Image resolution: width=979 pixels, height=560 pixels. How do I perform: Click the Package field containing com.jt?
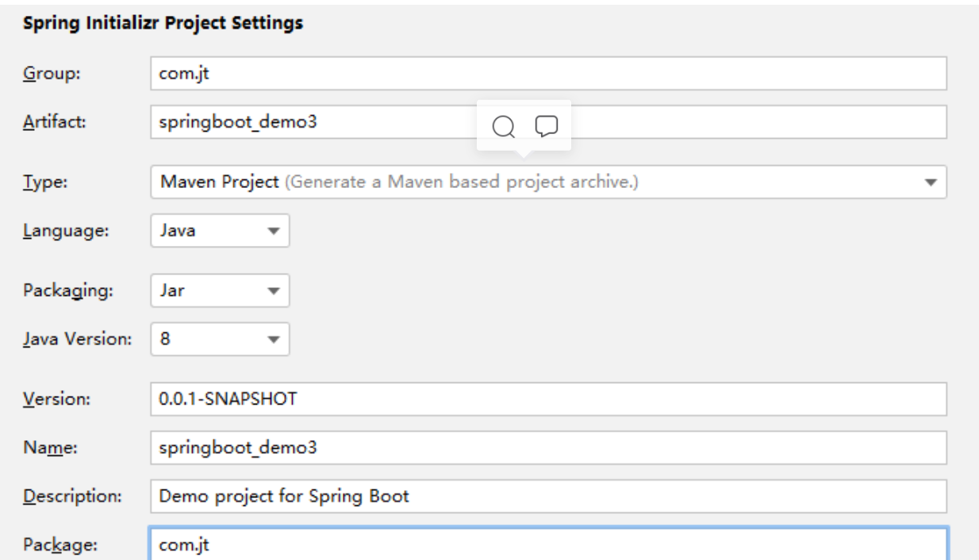coord(548,545)
